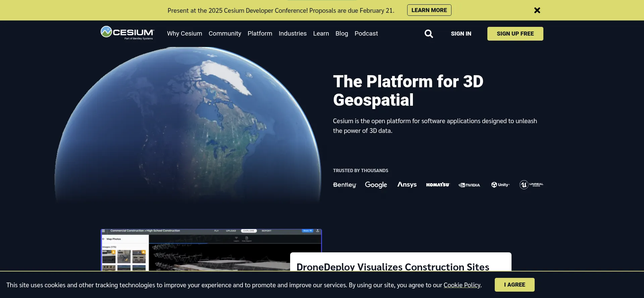Click the Komatsu partner logo
644x298 pixels.
tap(438, 185)
